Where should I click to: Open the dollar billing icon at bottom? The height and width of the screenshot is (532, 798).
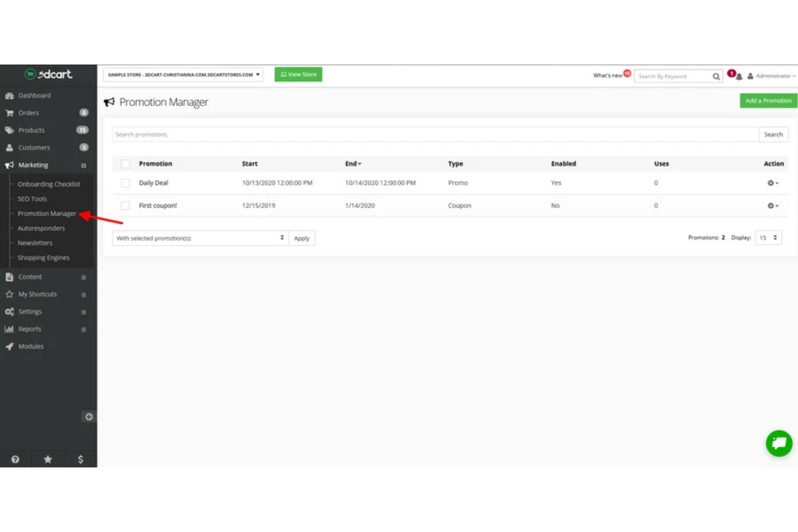80,459
